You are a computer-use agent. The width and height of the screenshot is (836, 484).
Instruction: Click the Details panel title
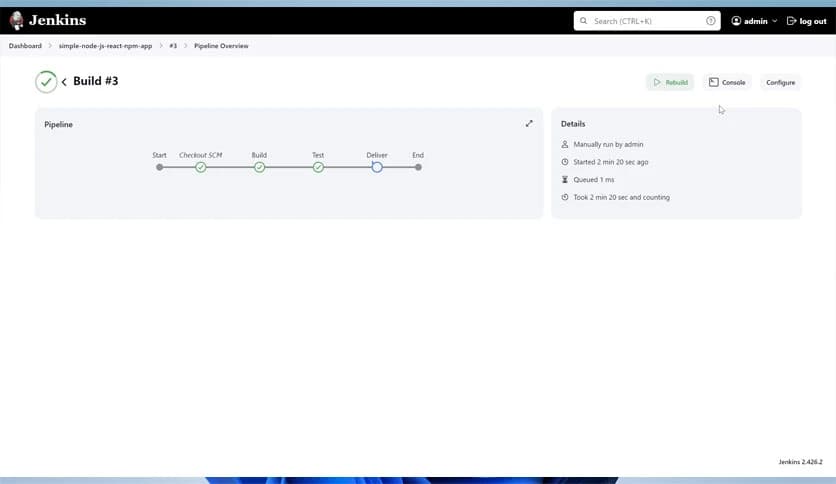[573, 124]
